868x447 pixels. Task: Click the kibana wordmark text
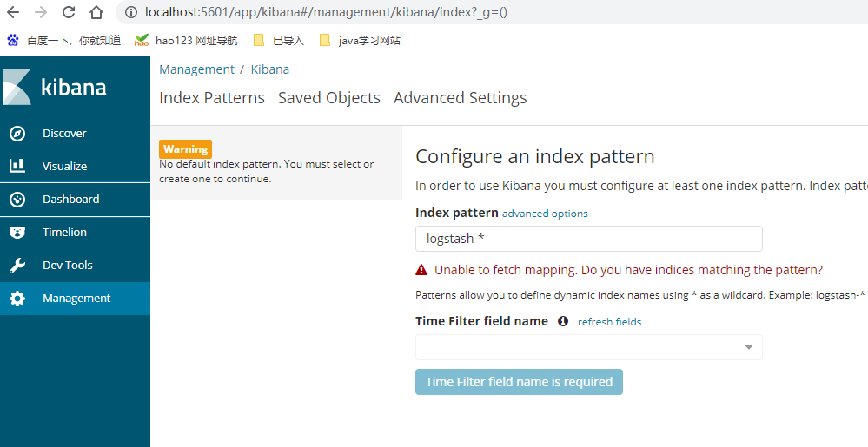pos(74,87)
